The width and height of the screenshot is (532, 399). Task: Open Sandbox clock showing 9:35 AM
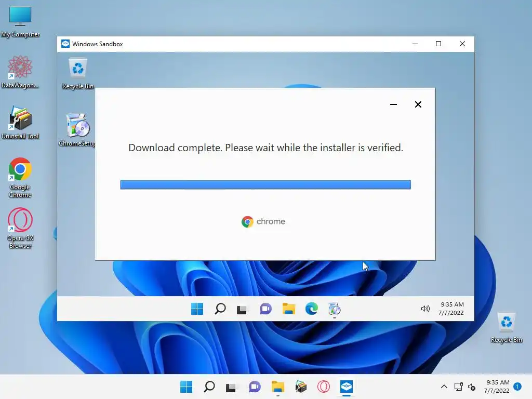click(451, 309)
